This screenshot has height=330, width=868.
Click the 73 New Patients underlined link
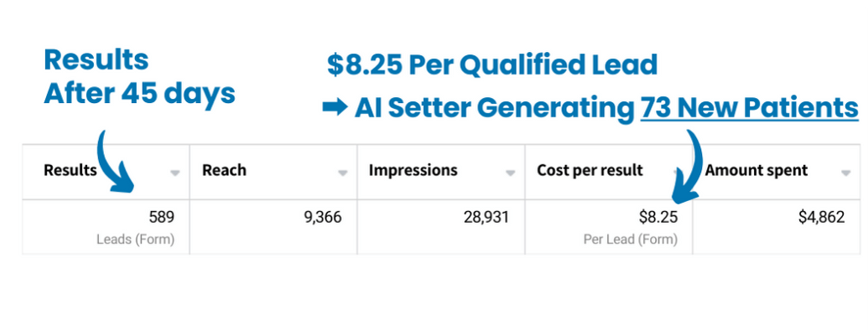750,108
